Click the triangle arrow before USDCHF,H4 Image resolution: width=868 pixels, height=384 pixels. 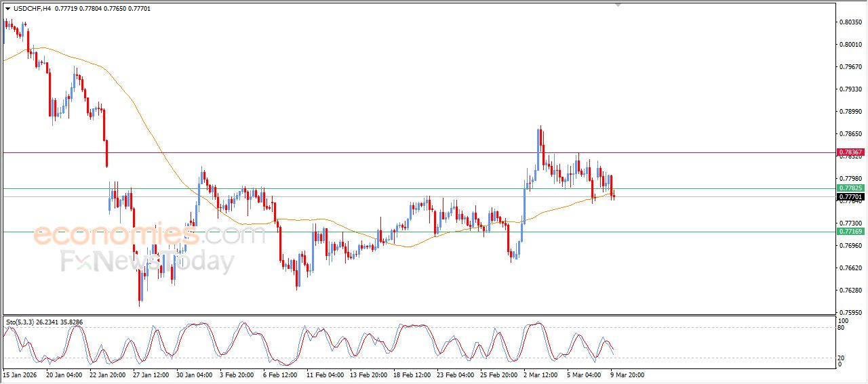7,8
